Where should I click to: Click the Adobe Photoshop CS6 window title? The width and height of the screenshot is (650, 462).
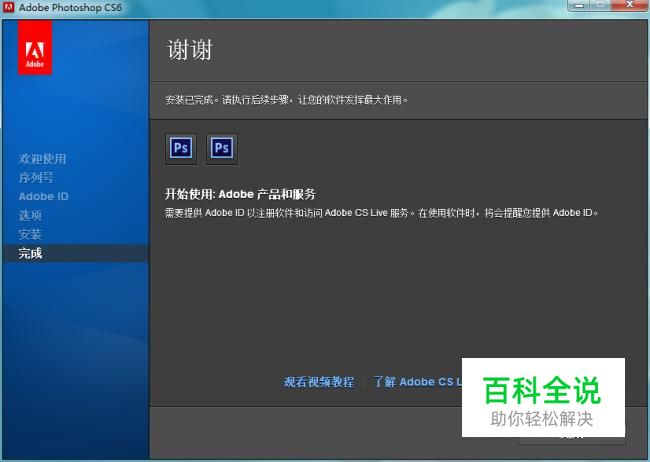(70, 7)
